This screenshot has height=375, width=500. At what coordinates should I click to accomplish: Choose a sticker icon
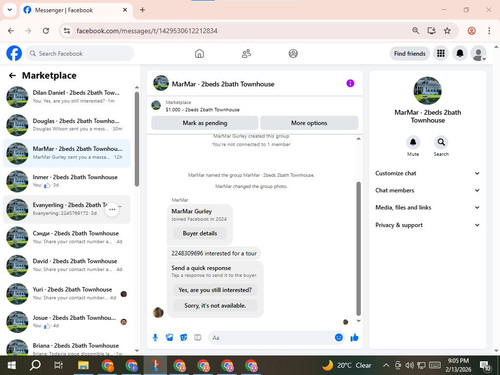(x=184, y=338)
